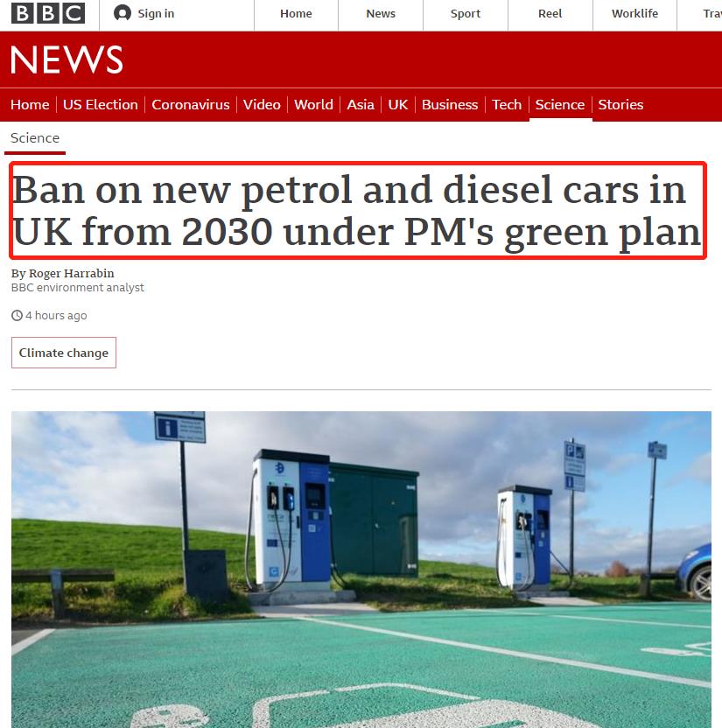Select Reel in the top navigation

pyautogui.click(x=550, y=13)
